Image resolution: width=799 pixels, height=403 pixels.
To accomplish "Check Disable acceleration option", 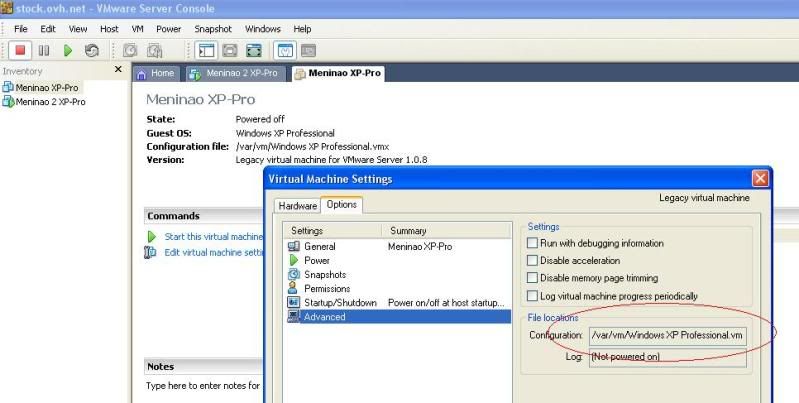I will pyautogui.click(x=532, y=260).
